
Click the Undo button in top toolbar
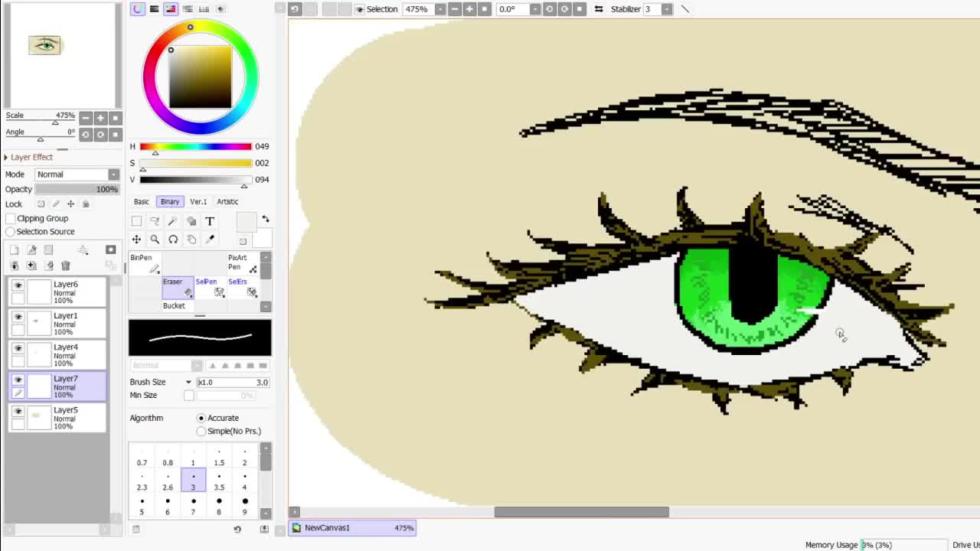coord(295,9)
